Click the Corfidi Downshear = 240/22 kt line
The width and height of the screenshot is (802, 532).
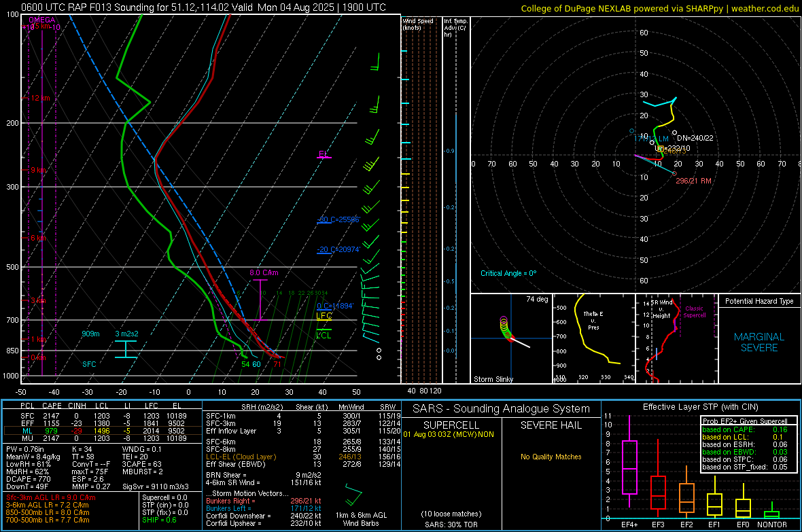pyautogui.click(x=264, y=516)
